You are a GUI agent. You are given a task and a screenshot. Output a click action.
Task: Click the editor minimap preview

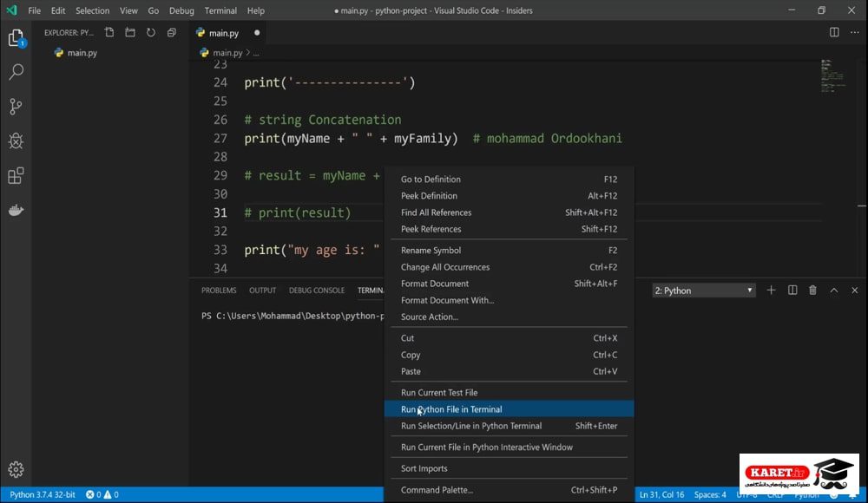[x=832, y=75]
